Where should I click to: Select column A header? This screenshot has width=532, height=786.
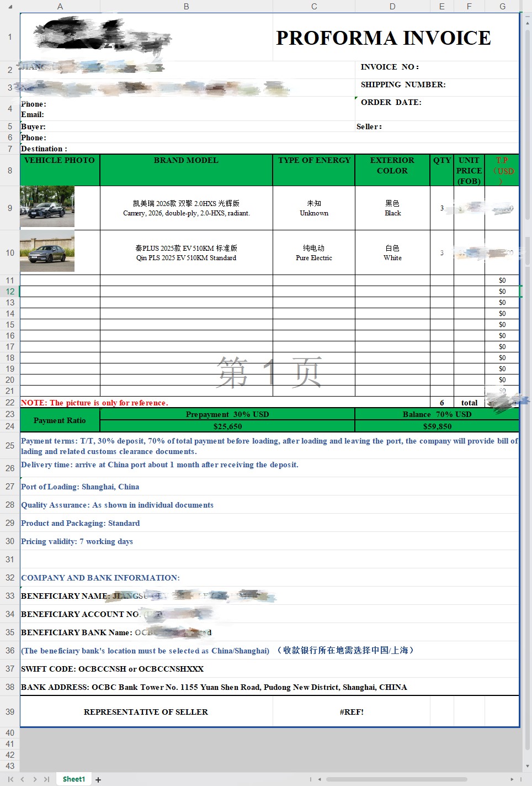[x=60, y=7]
